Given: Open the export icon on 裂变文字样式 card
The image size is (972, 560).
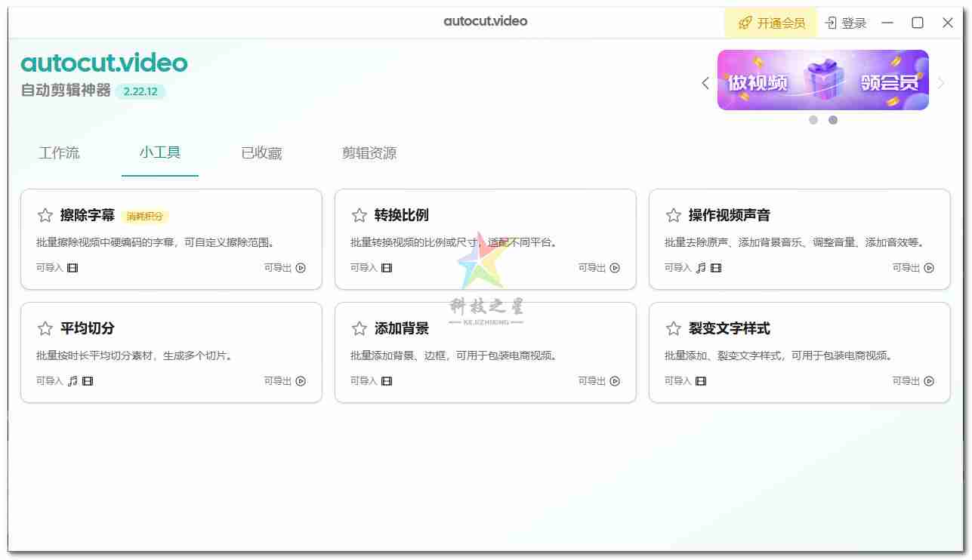Looking at the screenshot, I should (928, 381).
